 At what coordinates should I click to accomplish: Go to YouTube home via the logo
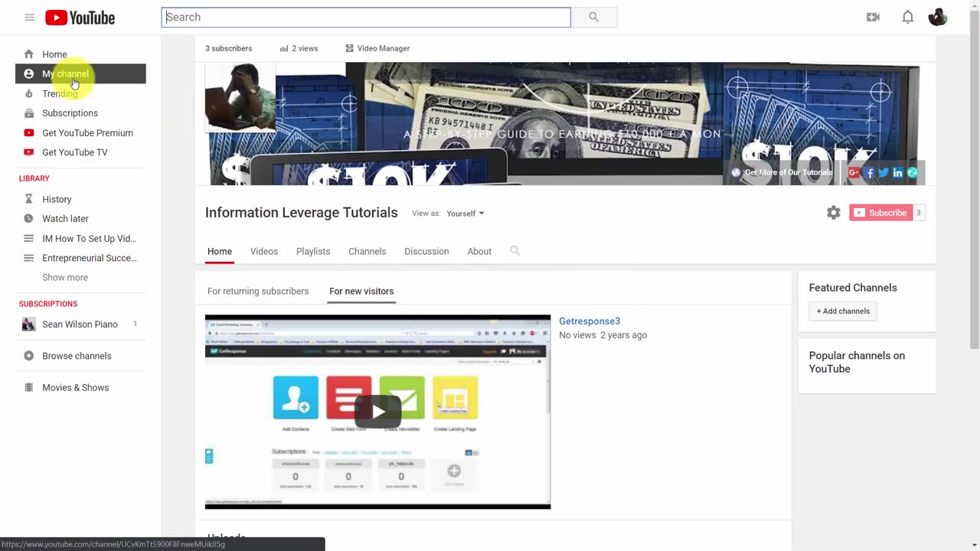(80, 17)
